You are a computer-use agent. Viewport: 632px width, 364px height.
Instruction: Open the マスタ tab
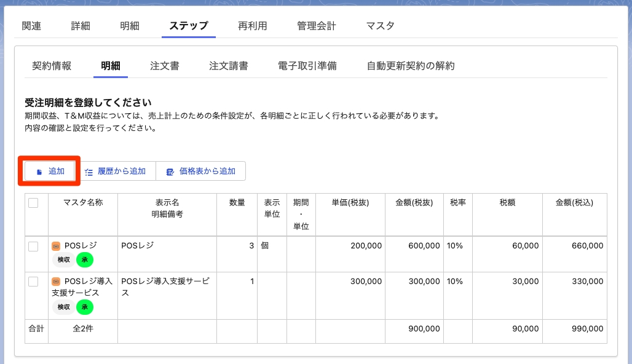pyautogui.click(x=380, y=26)
